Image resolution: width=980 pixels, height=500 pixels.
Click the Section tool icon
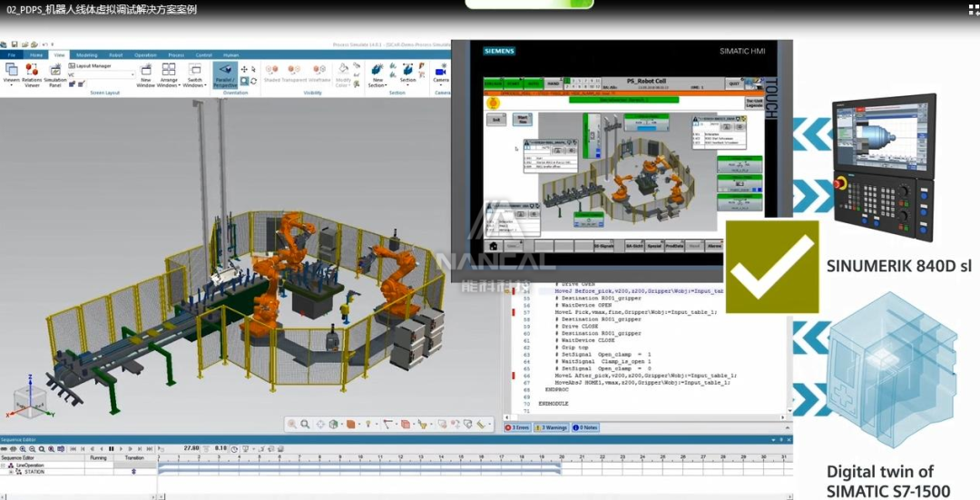tap(407, 69)
